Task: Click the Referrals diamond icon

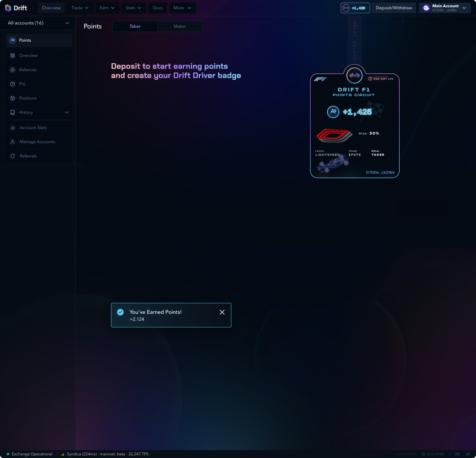Action: click(x=13, y=156)
